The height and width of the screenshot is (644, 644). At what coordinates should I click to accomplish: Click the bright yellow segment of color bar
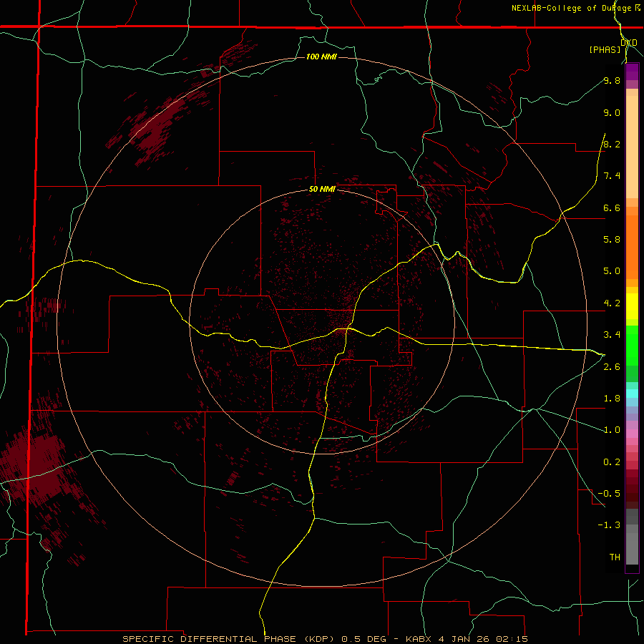pyautogui.click(x=632, y=306)
